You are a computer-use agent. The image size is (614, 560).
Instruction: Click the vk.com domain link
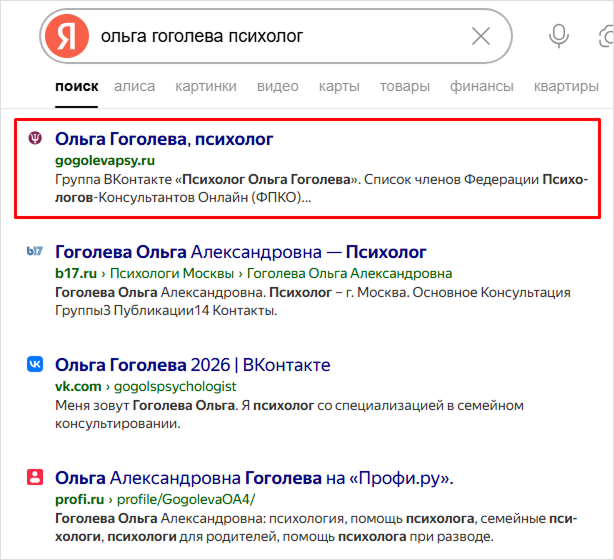point(78,387)
